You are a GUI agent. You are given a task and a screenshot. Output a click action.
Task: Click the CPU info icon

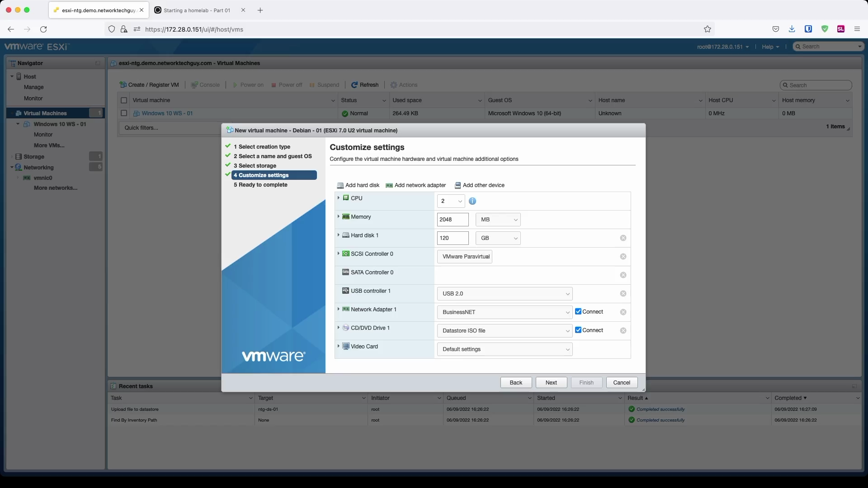472,201
